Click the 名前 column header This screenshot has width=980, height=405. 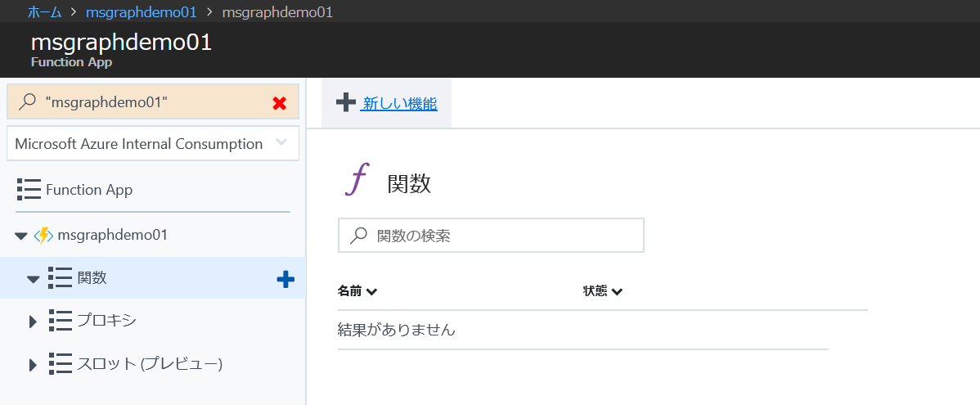(x=351, y=291)
